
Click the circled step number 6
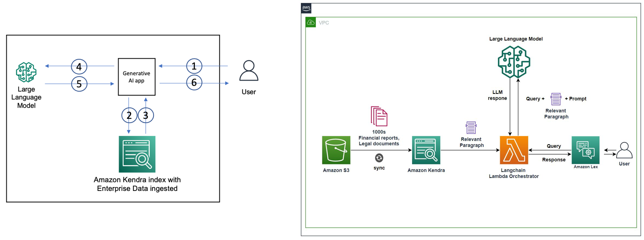194,83
